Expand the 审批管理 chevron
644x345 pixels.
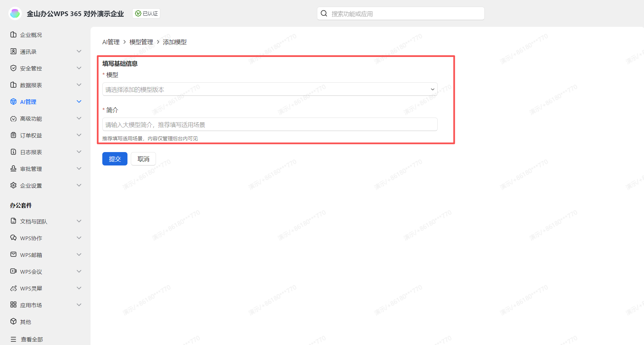tap(79, 168)
